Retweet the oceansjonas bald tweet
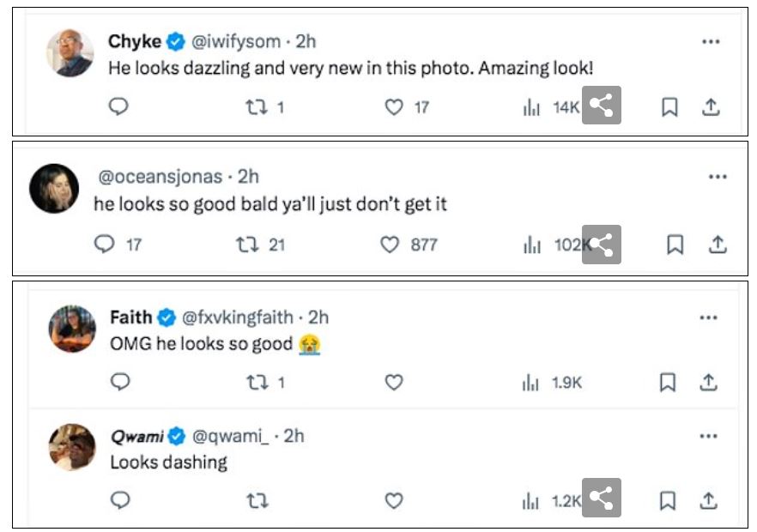The width and height of the screenshot is (757, 532). (x=247, y=245)
